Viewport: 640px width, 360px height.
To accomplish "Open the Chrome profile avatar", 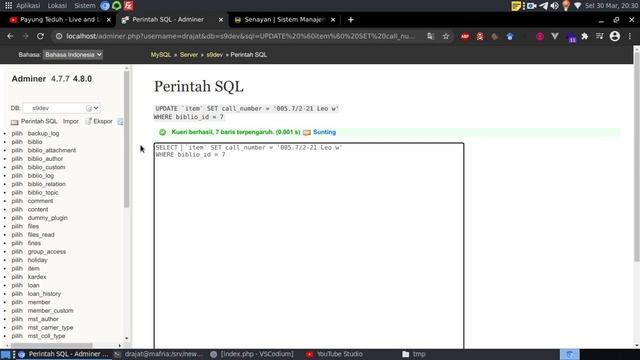I will pyautogui.click(x=615, y=36).
